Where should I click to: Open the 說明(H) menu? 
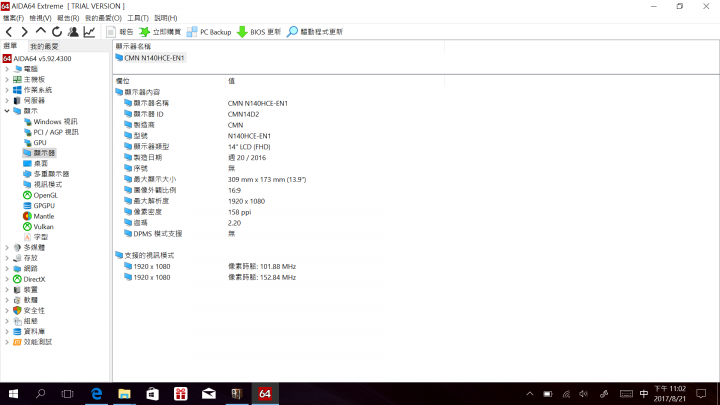(166, 18)
